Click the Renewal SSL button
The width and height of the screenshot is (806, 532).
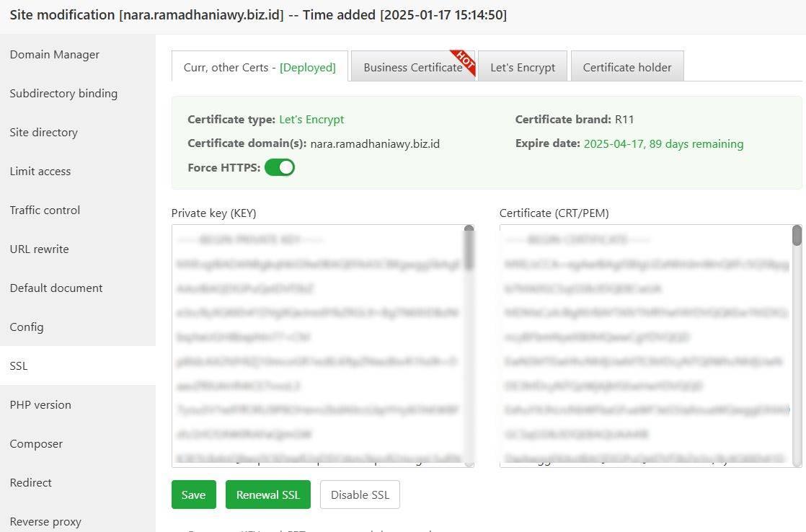pos(268,495)
